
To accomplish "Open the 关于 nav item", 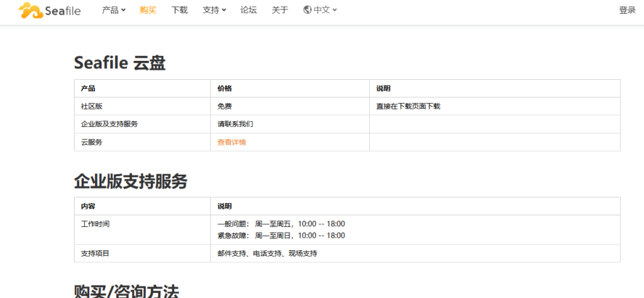I will 280,10.
